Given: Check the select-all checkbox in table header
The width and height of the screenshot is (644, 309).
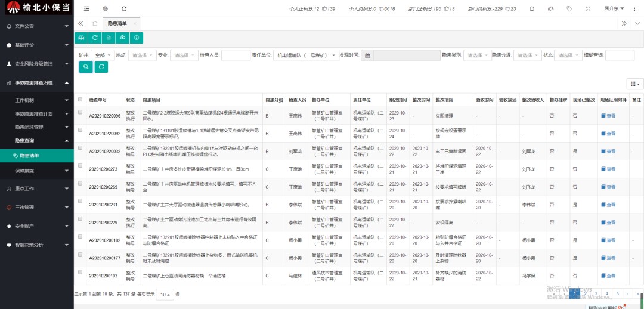Looking at the screenshot, I should (x=80, y=100).
